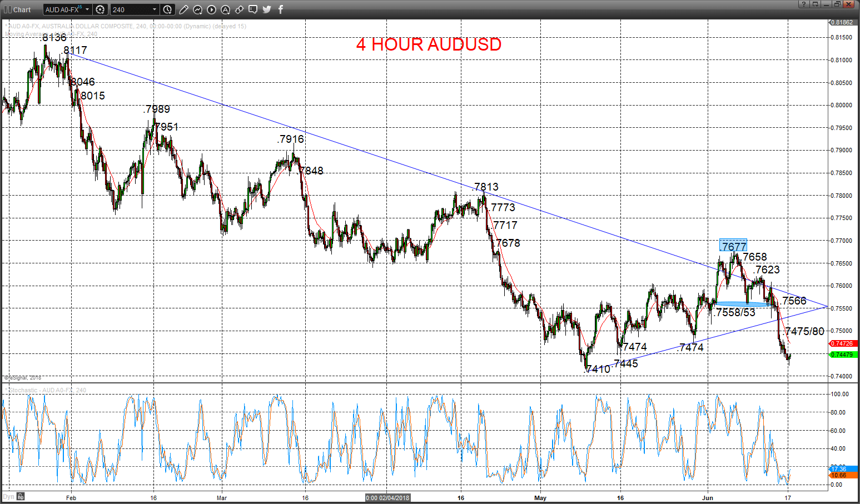
Task: Click the 0.81862 top price marker
Action: point(843,22)
